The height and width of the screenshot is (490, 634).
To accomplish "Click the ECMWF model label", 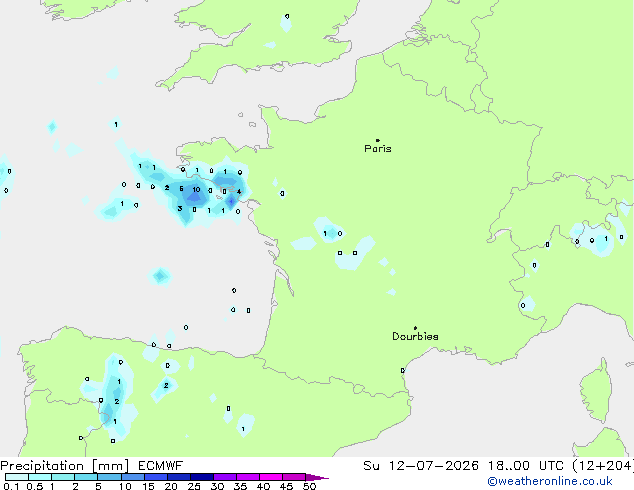I will tap(161, 466).
